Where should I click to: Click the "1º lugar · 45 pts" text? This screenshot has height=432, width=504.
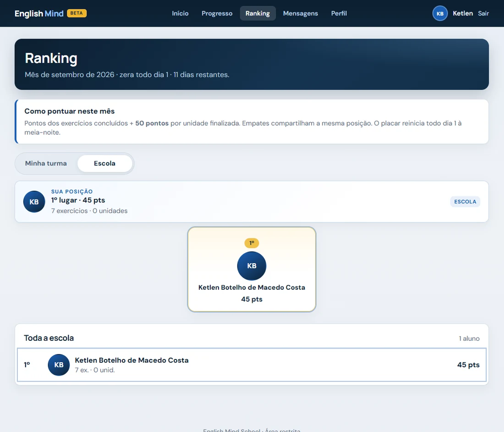tap(78, 200)
